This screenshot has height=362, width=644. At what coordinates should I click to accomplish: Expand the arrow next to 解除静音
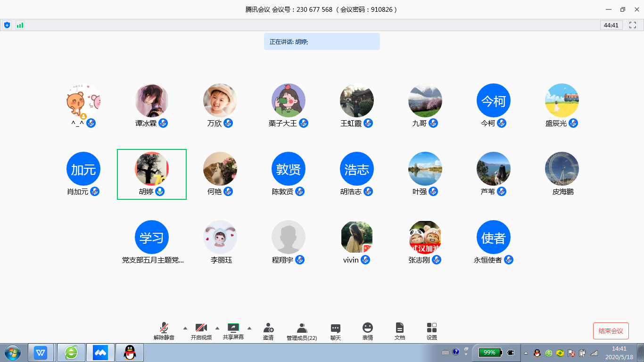click(185, 328)
